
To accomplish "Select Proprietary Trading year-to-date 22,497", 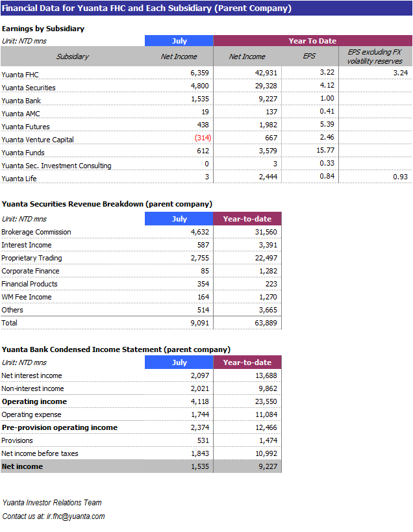I will [x=266, y=258].
